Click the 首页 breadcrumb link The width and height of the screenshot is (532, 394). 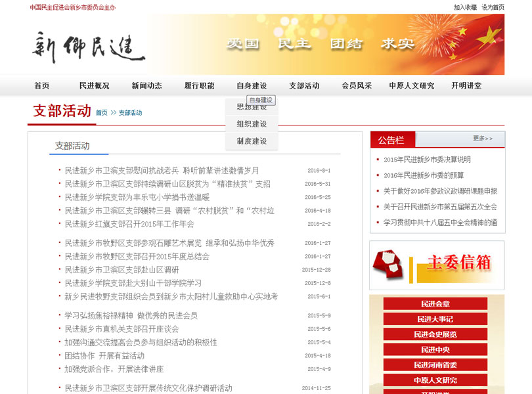click(x=102, y=113)
